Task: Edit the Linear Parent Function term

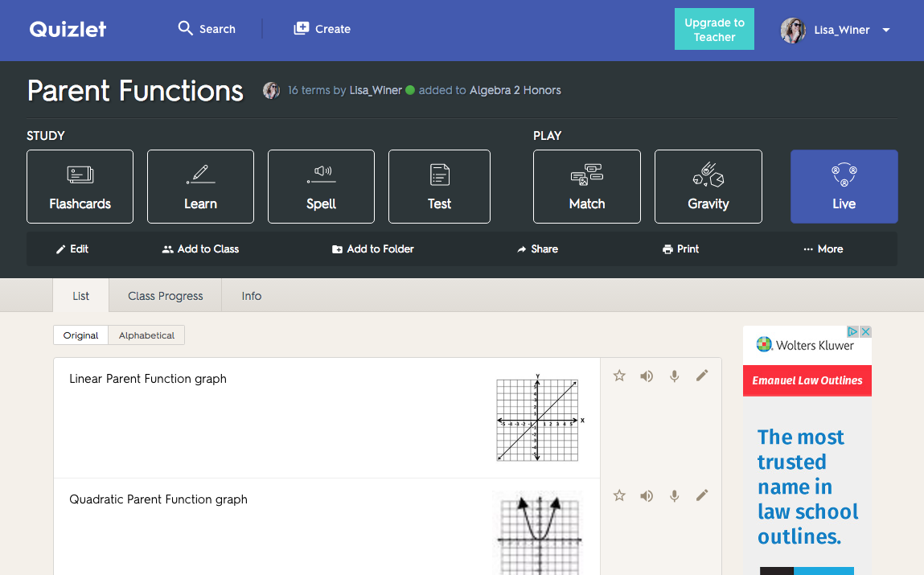Action: point(702,376)
